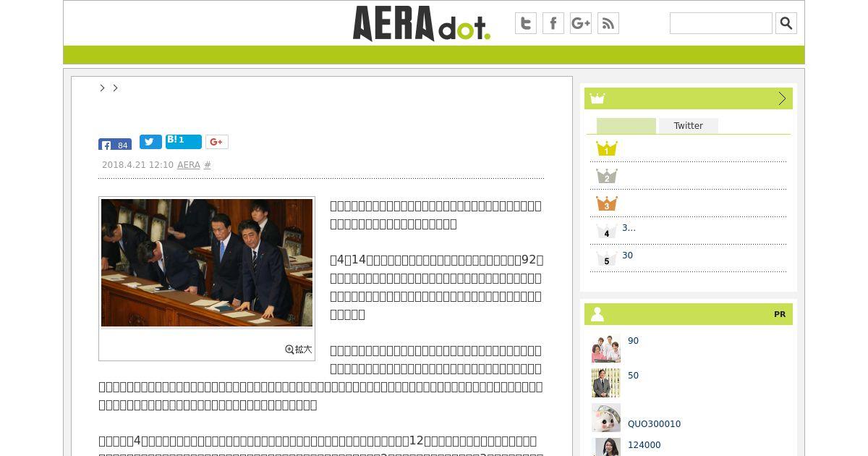Open rank 1 gold crown item

tap(606, 148)
